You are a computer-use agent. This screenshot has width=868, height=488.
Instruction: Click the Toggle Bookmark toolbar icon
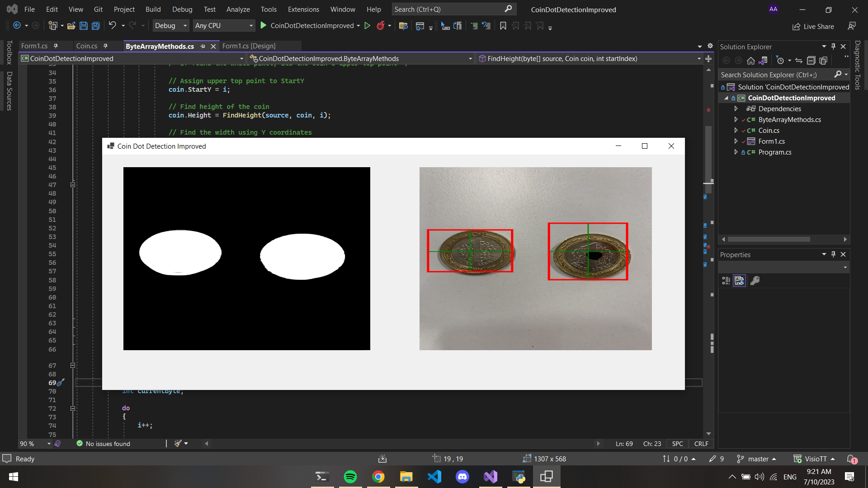[x=503, y=26]
